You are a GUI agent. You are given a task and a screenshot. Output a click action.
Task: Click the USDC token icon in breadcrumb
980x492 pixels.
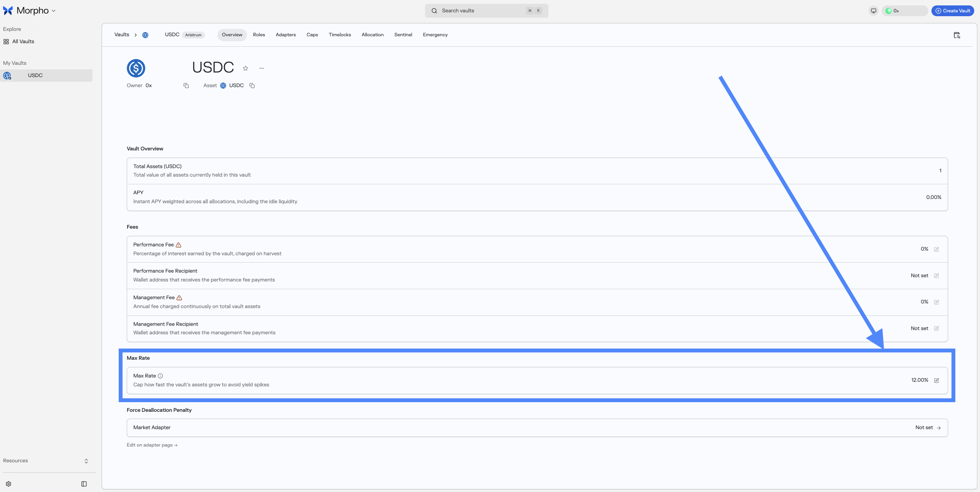pos(145,35)
